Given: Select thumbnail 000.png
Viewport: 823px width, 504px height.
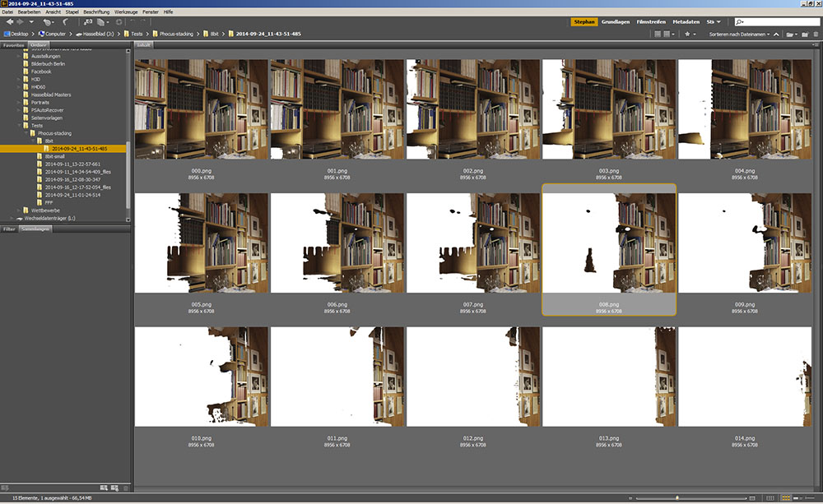Looking at the screenshot, I should (201, 109).
